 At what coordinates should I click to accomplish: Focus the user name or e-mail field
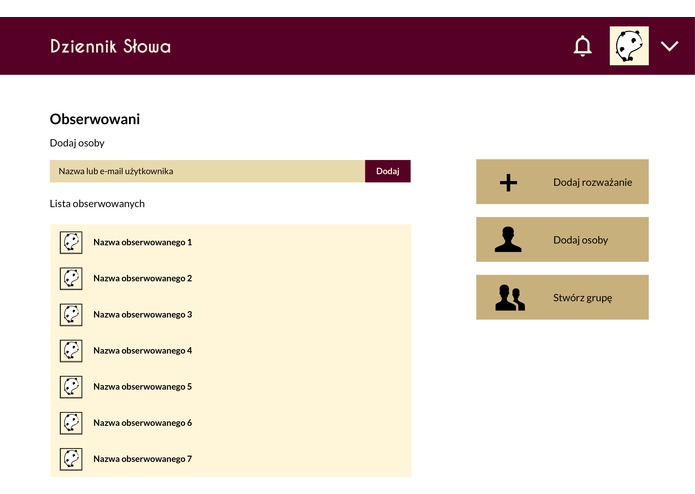(207, 171)
